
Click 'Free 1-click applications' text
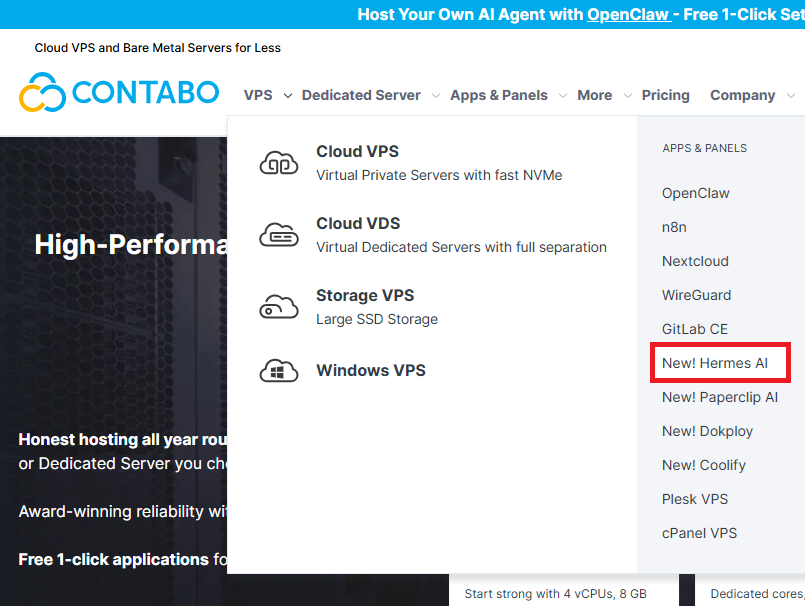click(113, 559)
